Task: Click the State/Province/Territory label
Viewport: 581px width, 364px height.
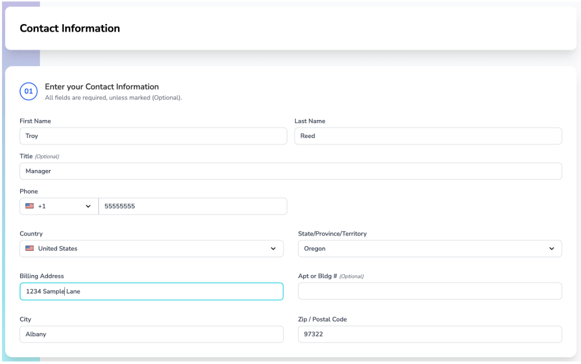Action: (x=332, y=234)
